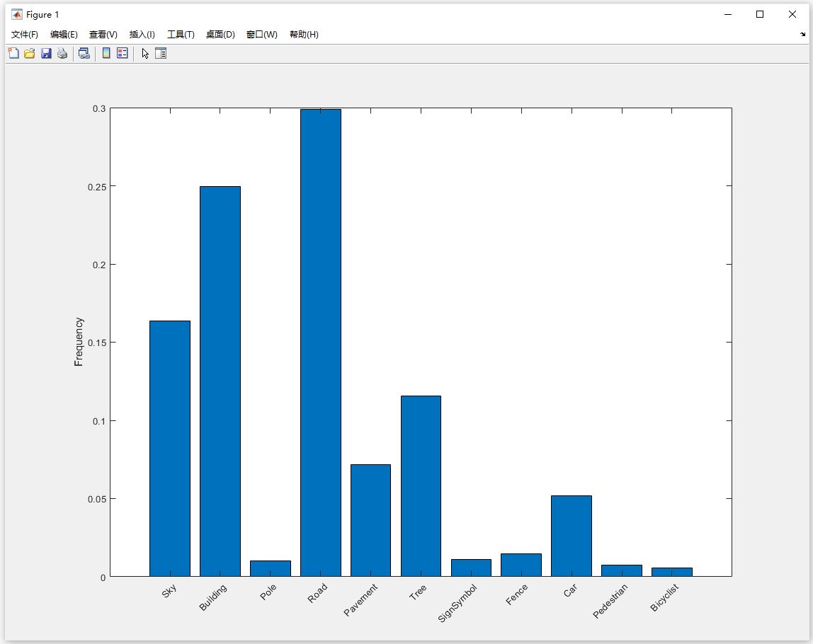
Task: Select the Fence bar in chart
Action: click(521, 565)
